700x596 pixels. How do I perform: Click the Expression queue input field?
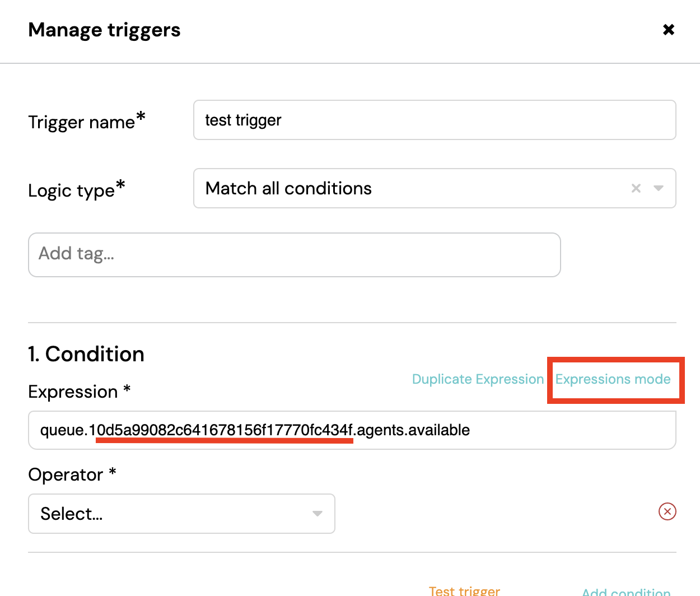click(352, 430)
